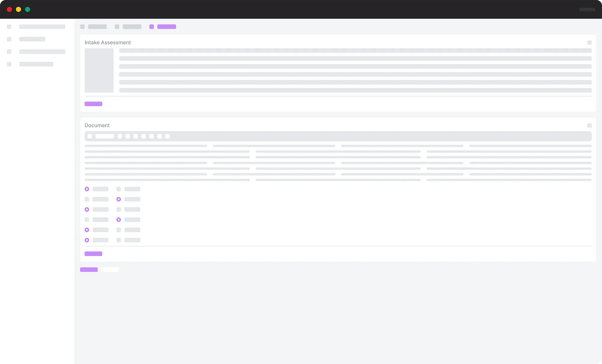This screenshot has width=602, height=364.
Task: Click the first icon in Document toolbar
Action: point(90,136)
